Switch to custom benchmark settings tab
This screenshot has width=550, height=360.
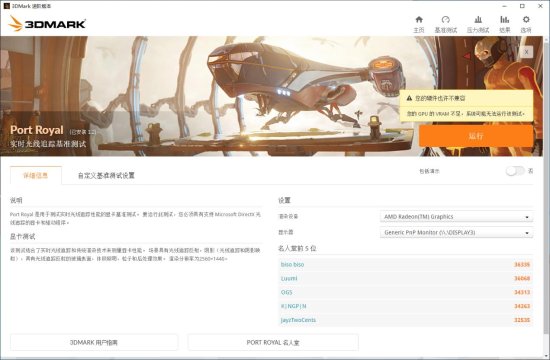tap(106, 175)
